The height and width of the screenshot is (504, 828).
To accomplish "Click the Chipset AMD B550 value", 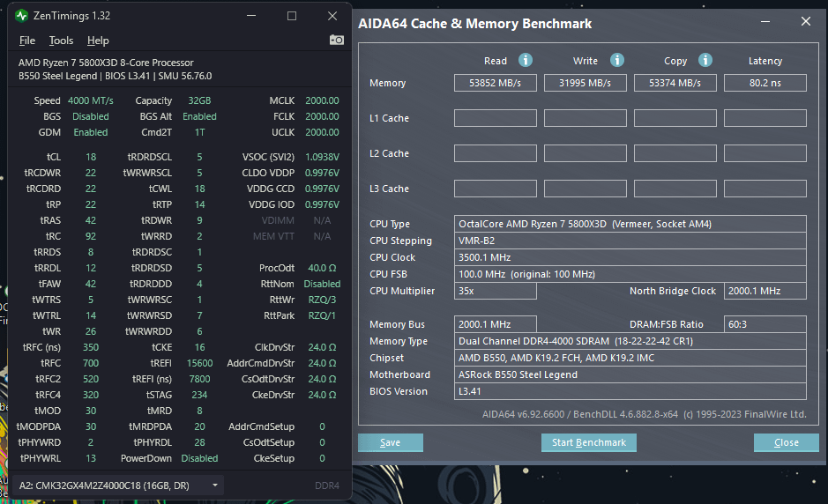I will (x=630, y=358).
